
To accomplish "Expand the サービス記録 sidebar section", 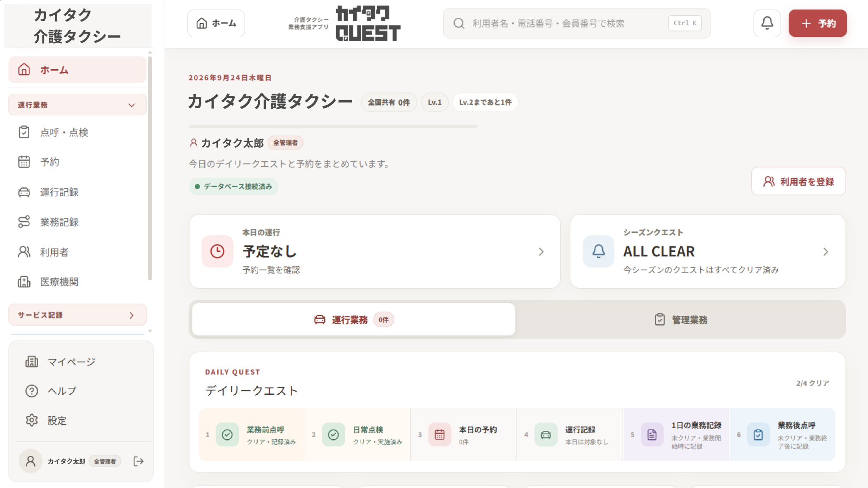I will click(x=77, y=315).
